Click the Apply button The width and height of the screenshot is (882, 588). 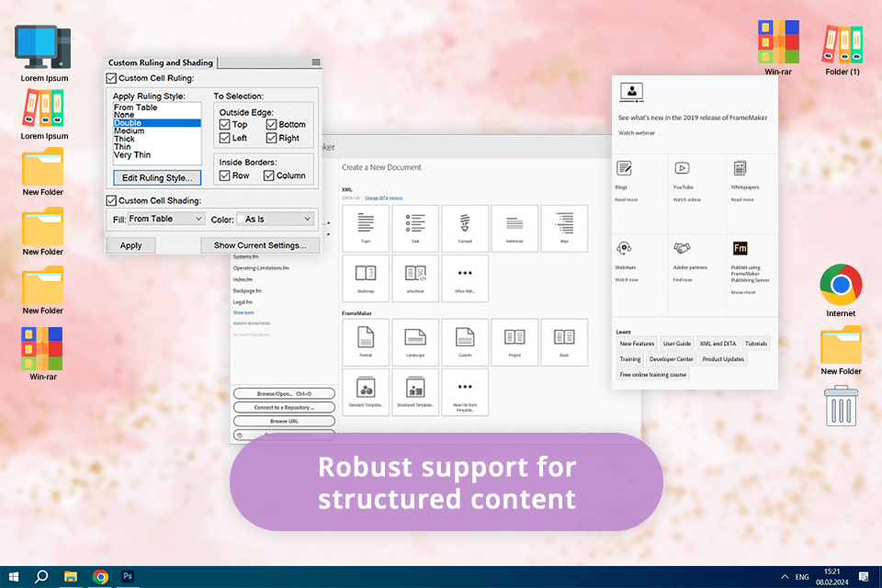coord(130,245)
